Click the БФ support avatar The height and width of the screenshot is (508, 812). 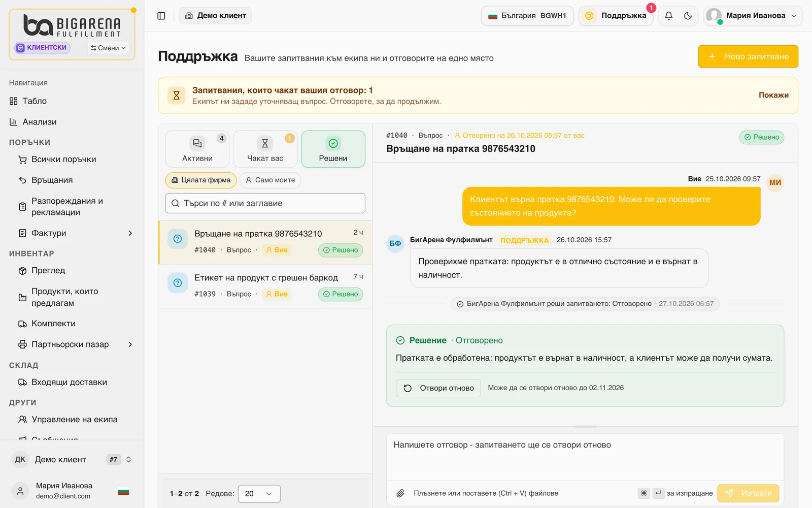click(395, 244)
